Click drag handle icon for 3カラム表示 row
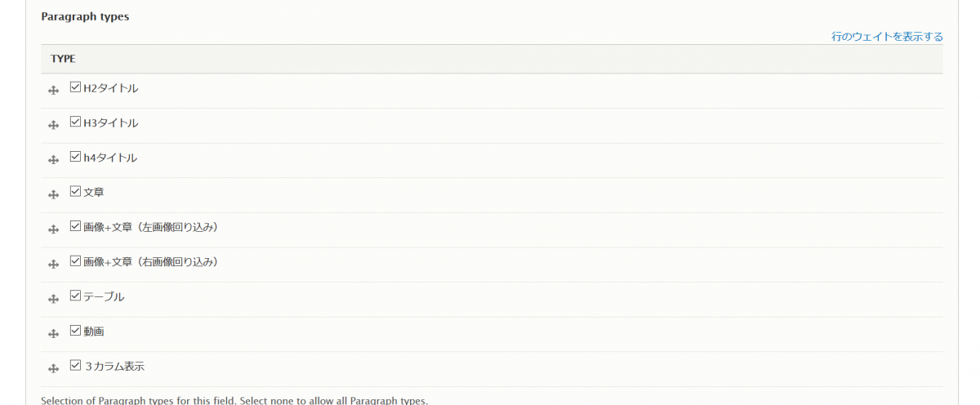Screen dimensions: 980x405 [54, 369]
